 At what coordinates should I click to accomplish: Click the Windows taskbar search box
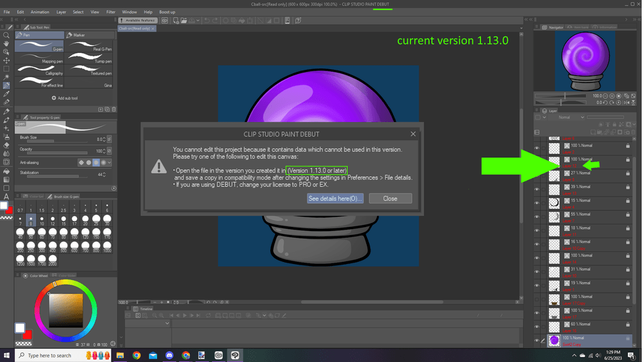click(63, 355)
